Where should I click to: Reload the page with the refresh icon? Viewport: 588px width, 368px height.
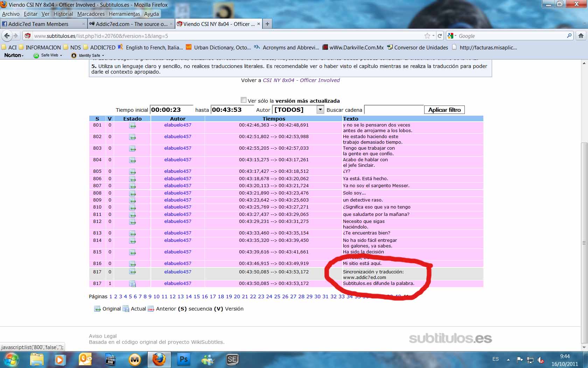pyautogui.click(x=440, y=36)
